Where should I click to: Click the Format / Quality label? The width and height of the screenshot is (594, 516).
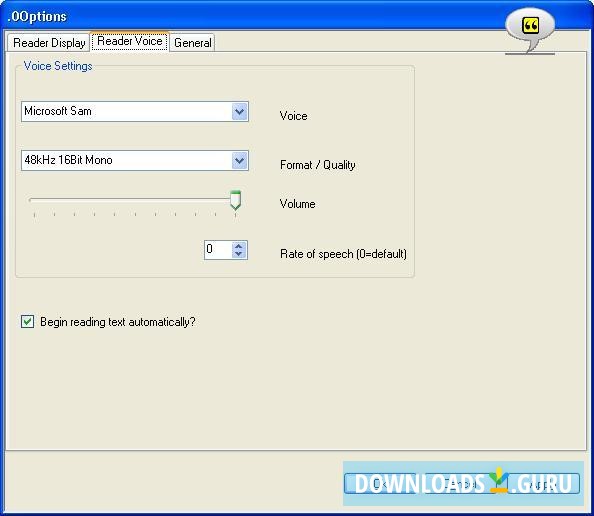tap(317, 165)
